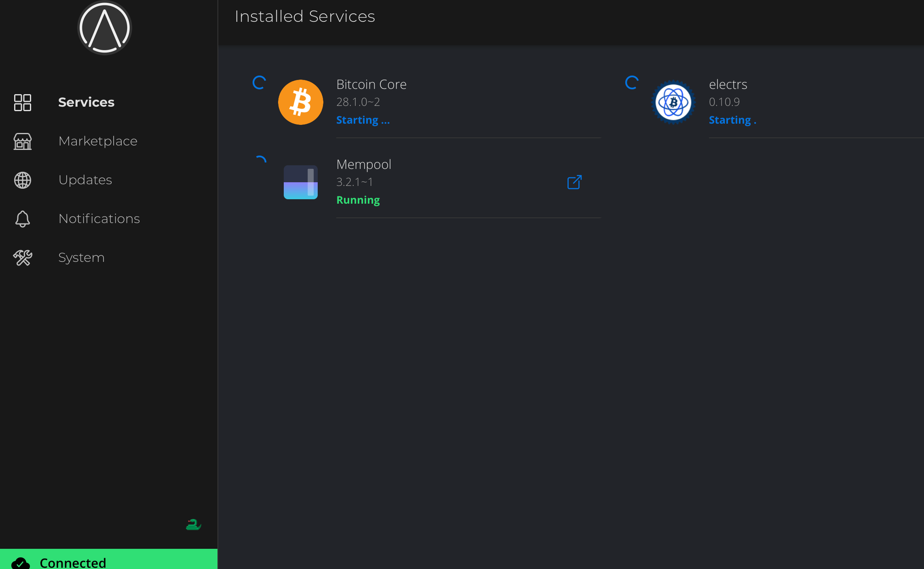Click the StartOS logo at top of sidebar
Viewport: 924px width, 569px height.
coord(105,28)
